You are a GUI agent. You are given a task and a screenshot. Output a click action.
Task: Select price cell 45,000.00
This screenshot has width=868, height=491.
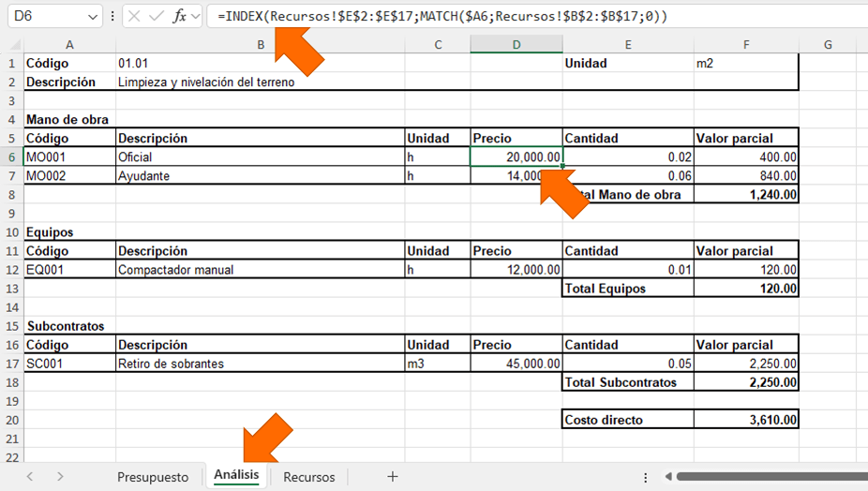click(516, 364)
